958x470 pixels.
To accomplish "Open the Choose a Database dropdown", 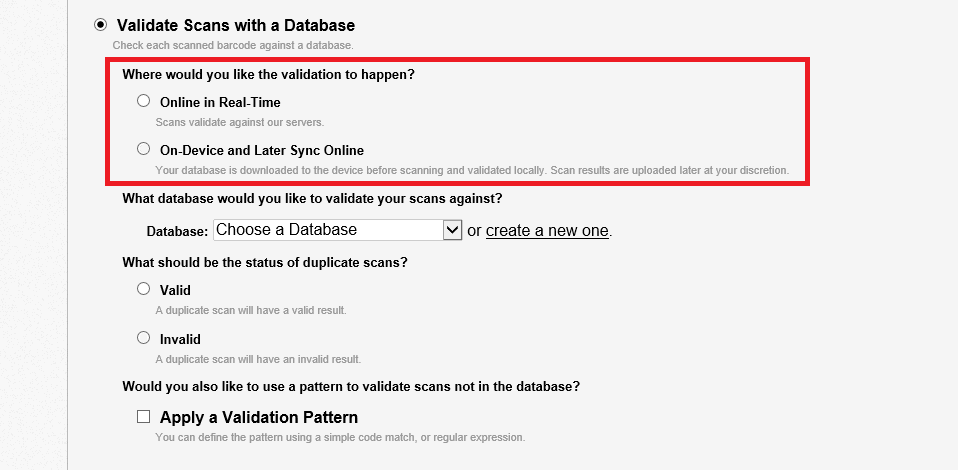I will (337, 230).
